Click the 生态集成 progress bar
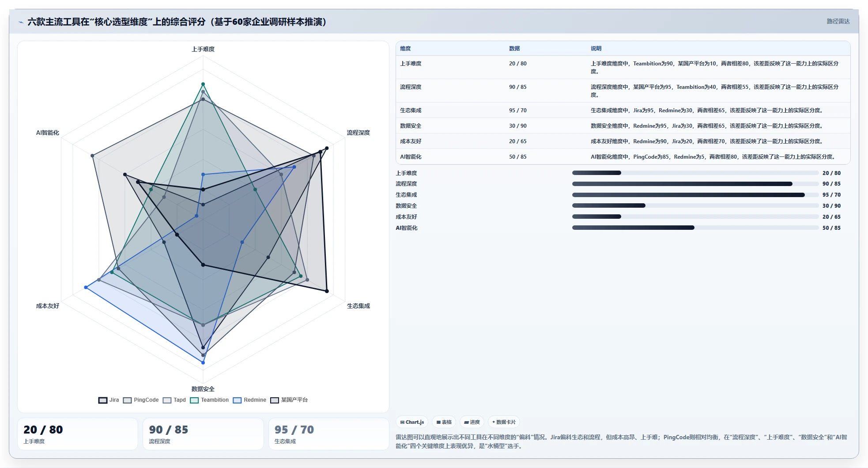 695,195
